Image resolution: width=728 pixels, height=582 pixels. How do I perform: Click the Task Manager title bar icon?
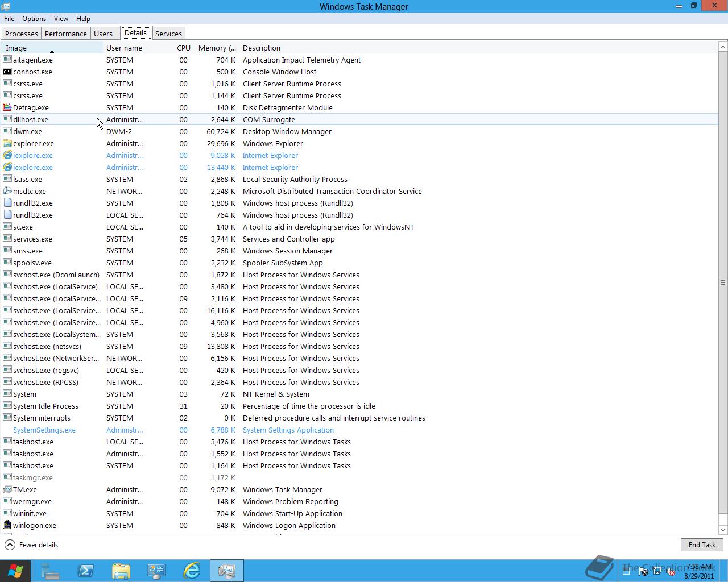(x=5, y=6)
